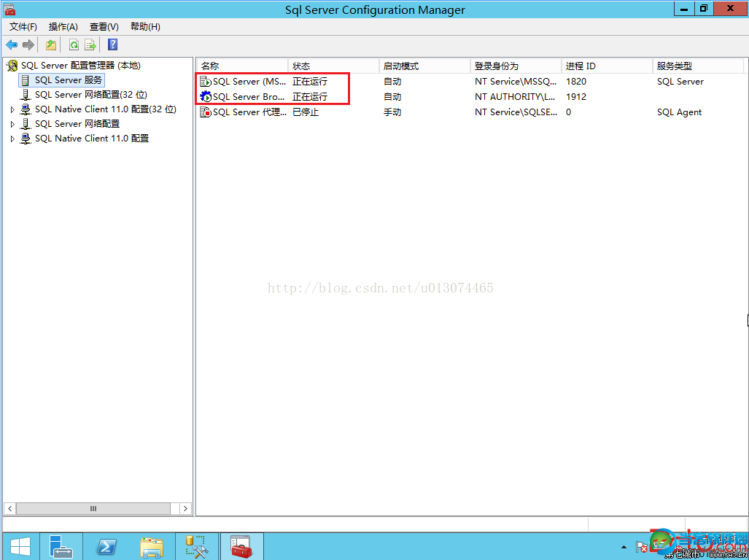749x560 pixels.
Task: Click NT Service\SQLSE... login cell
Action: click(x=516, y=112)
